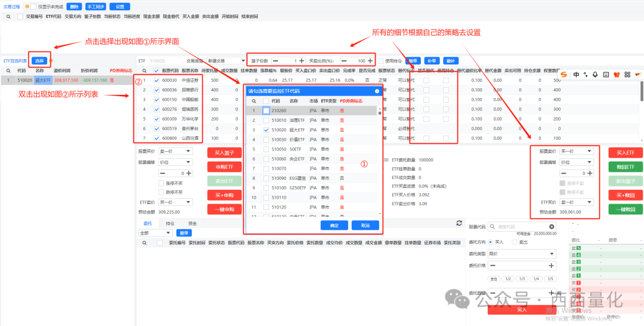The width and height of the screenshot is (644, 326).
Task: Click 1/2 position size button
Action: pyautogui.click(x=508, y=279)
